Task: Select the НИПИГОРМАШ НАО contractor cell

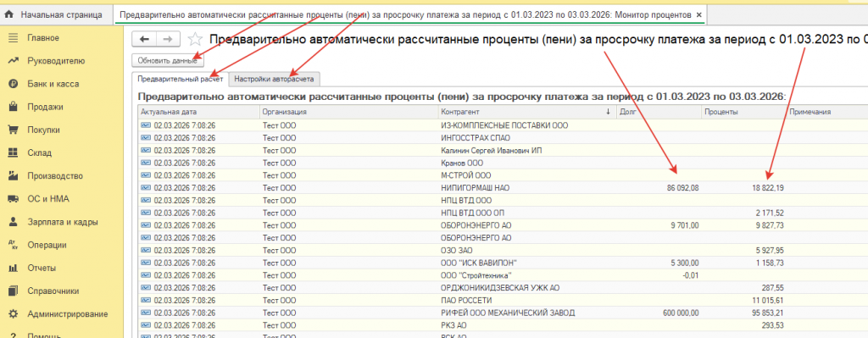Action: click(x=527, y=188)
